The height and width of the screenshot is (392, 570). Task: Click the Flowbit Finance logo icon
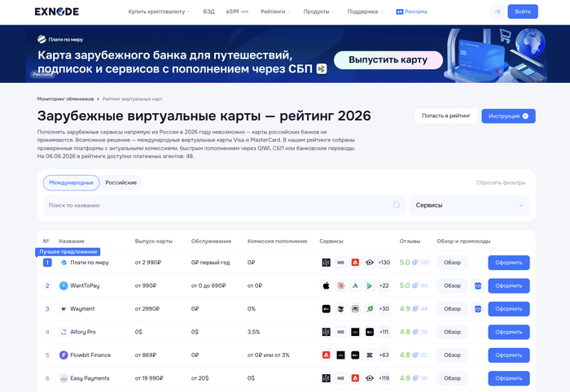tap(64, 355)
